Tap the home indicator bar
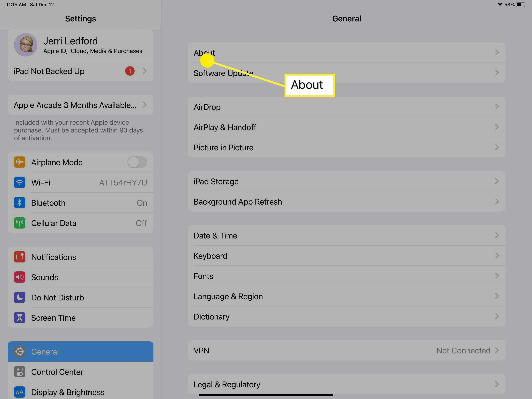The image size is (532, 399). (x=266, y=395)
